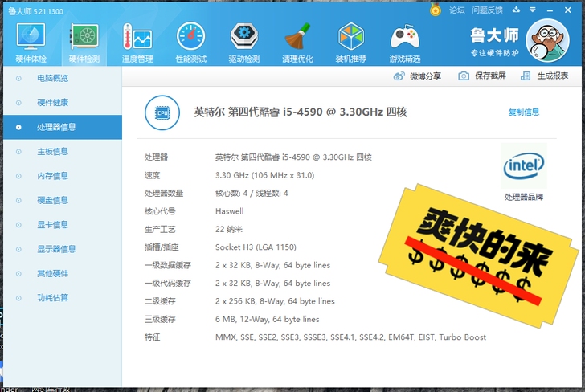Click 保存截屏 save screenshot button
The width and height of the screenshot is (585, 392).
(482, 76)
